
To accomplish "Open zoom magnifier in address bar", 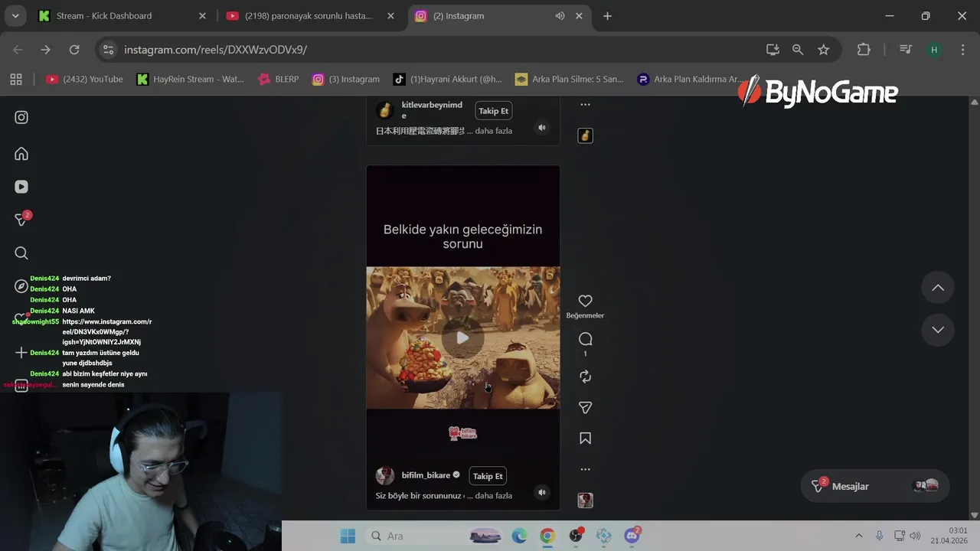I will (798, 50).
